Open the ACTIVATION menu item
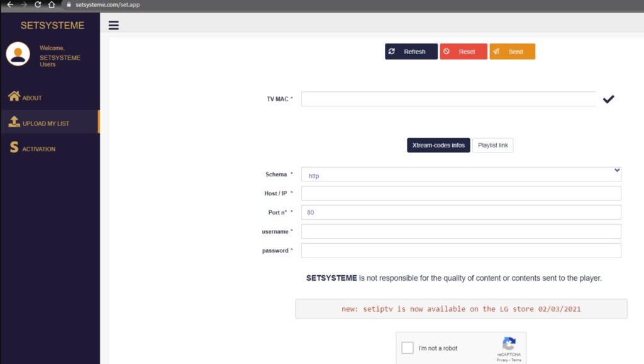Viewport: 644px width, 364px height. click(38, 149)
